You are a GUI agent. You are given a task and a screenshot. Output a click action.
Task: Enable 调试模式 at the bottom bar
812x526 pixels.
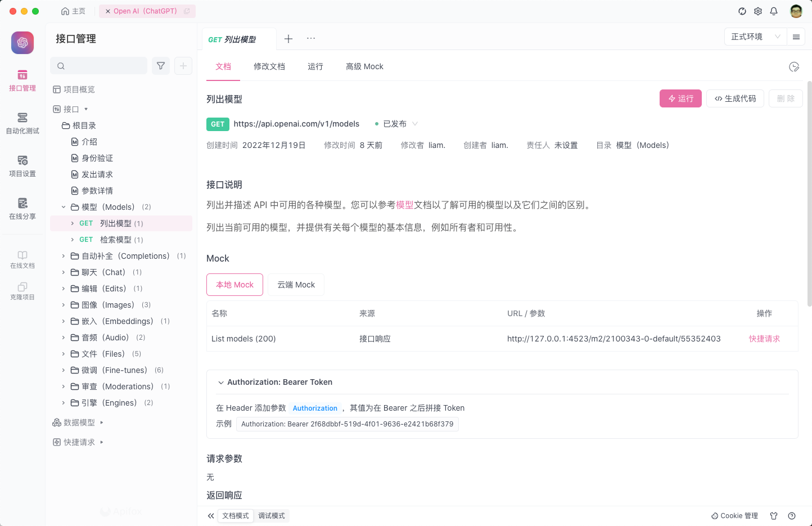272,515
